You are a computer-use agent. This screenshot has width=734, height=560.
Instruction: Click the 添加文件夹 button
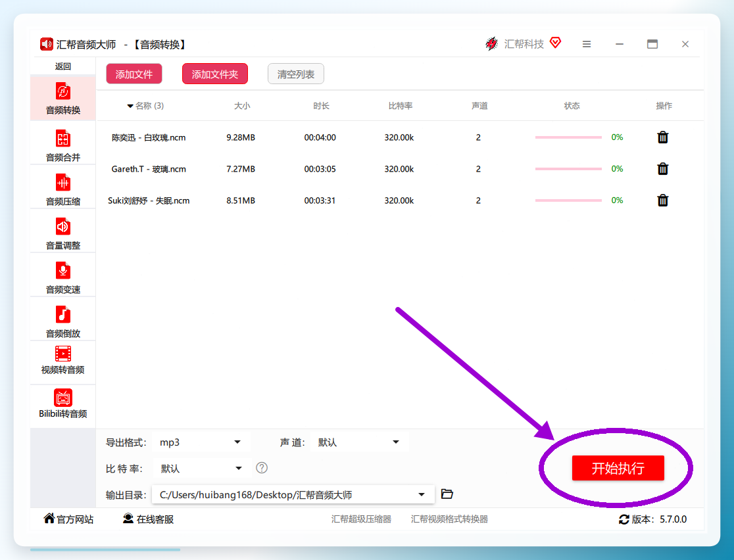click(x=215, y=74)
